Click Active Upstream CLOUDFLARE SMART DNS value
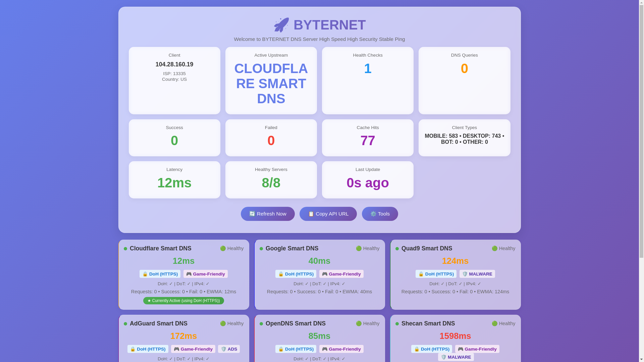This screenshot has height=362, width=644. pos(271,83)
